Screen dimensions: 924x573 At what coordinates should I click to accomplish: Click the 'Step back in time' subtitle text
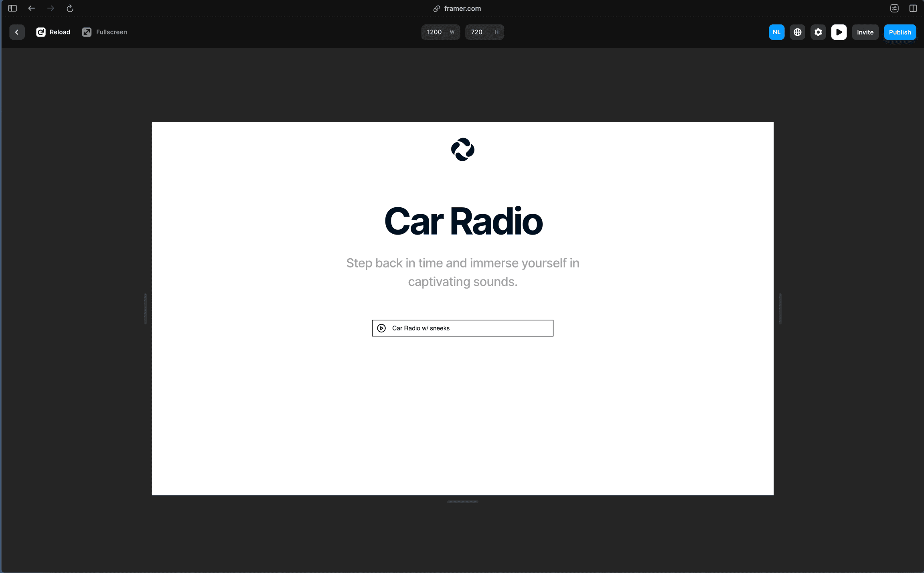coord(463,272)
